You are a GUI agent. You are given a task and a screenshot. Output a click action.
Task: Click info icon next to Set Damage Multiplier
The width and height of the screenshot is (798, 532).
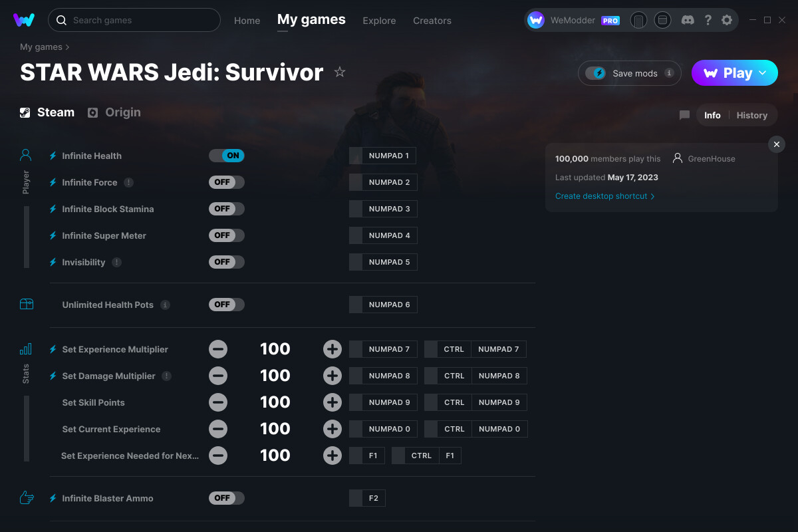click(x=166, y=376)
